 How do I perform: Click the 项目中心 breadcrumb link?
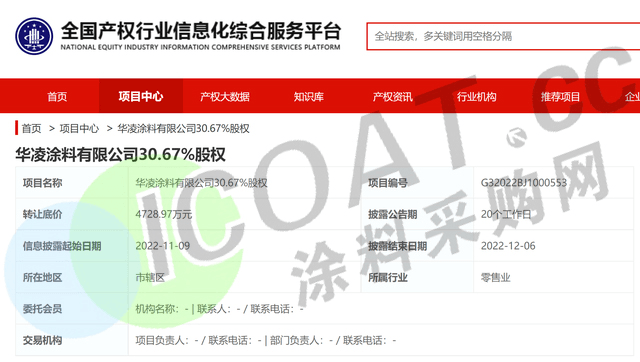pos(79,129)
